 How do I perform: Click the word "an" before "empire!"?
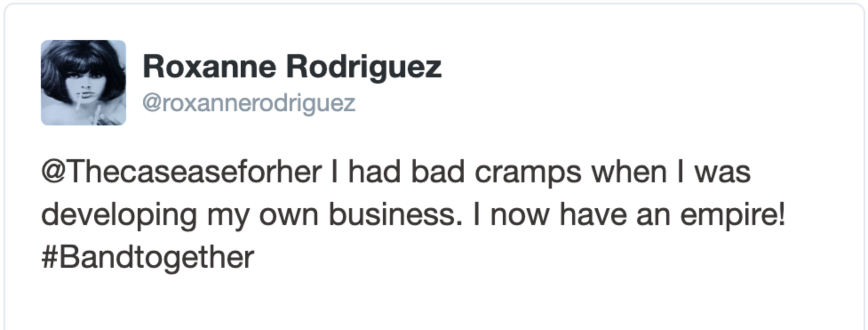click(x=653, y=214)
